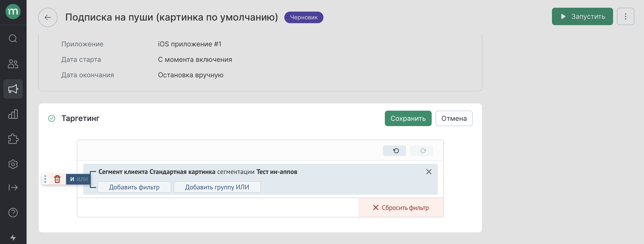This screenshot has width=644, height=244.
Task: Grab the filter group drag handle dots
Action: click(45, 179)
